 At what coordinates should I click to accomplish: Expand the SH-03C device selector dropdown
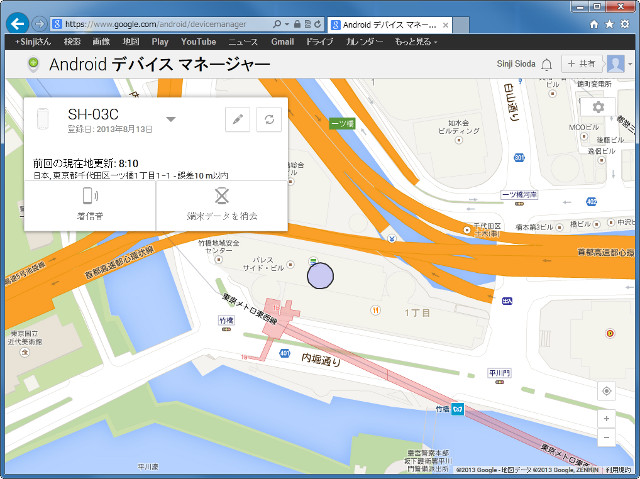(x=171, y=119)
